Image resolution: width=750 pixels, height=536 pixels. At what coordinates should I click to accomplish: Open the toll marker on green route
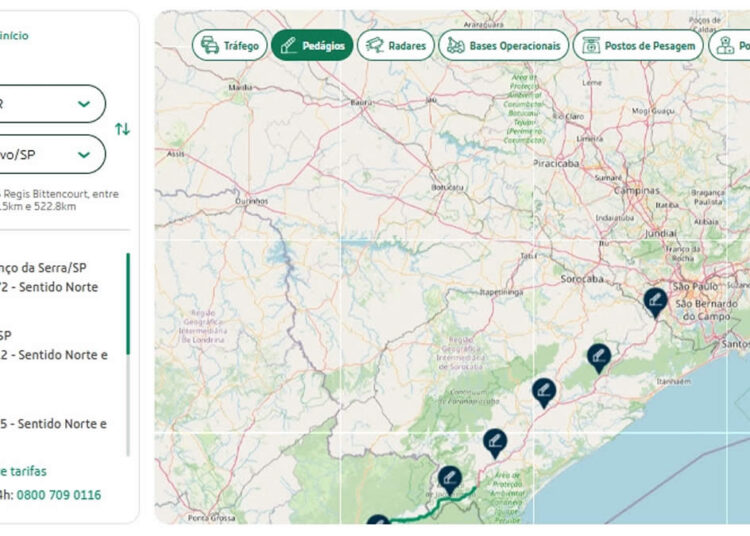tap(449, 479)
